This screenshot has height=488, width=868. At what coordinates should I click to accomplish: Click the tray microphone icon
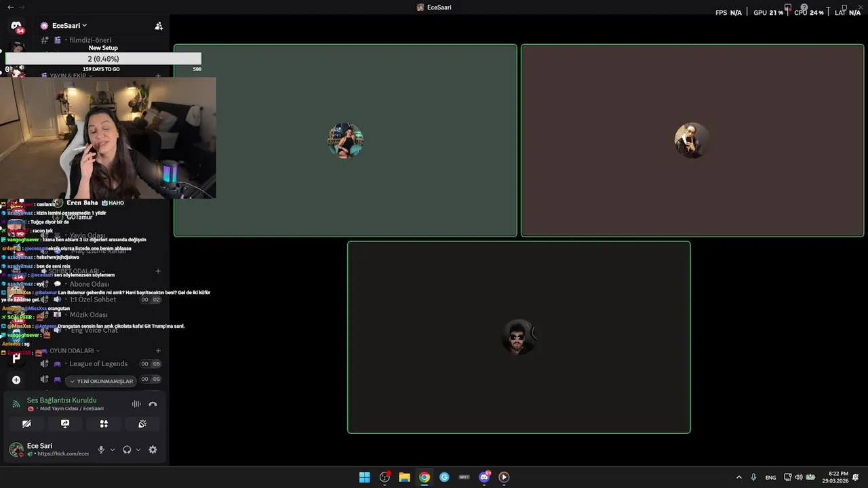coord(753,477)
